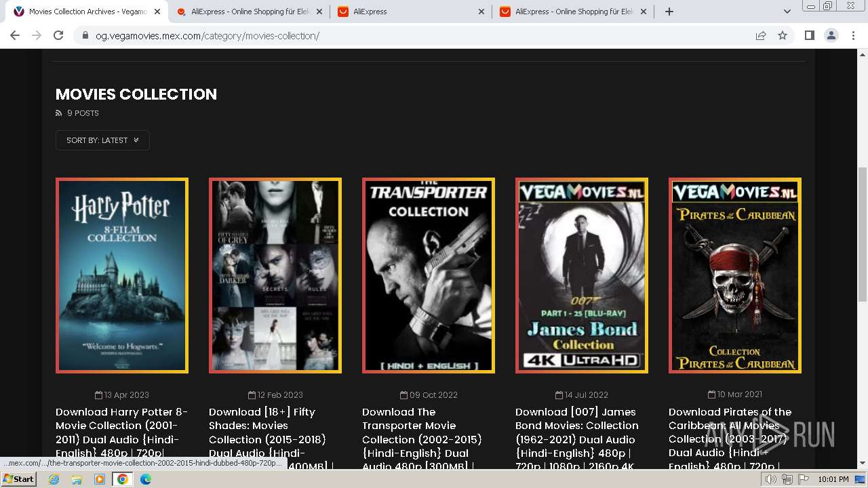Open the Sort By Latest dropdown
The width and height of the screenshot is (868, 488).
click(102, 140)
